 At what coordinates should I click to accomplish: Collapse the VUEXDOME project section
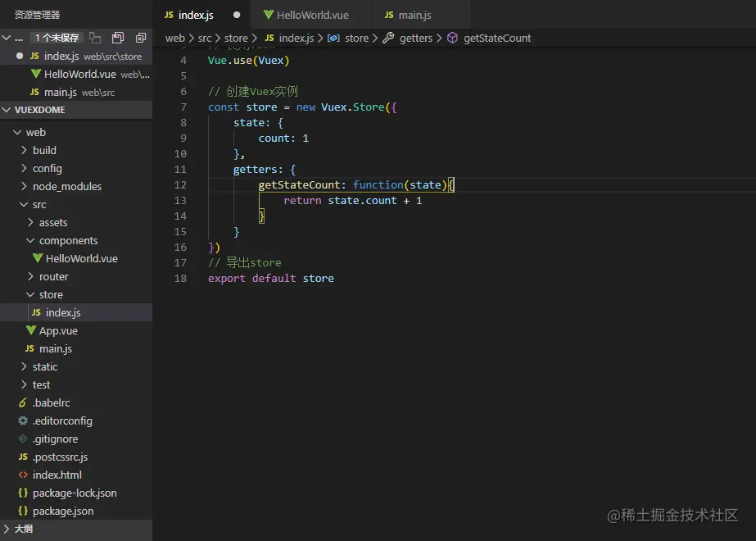[x=7, y=110]
